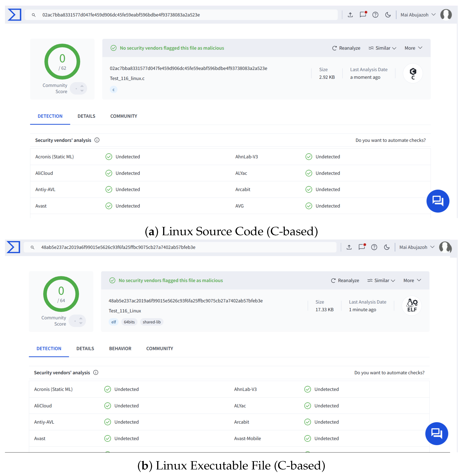Click the search magnifier icon in panel (a)
This screenshot has width=462, height=476.
point(34,15)
